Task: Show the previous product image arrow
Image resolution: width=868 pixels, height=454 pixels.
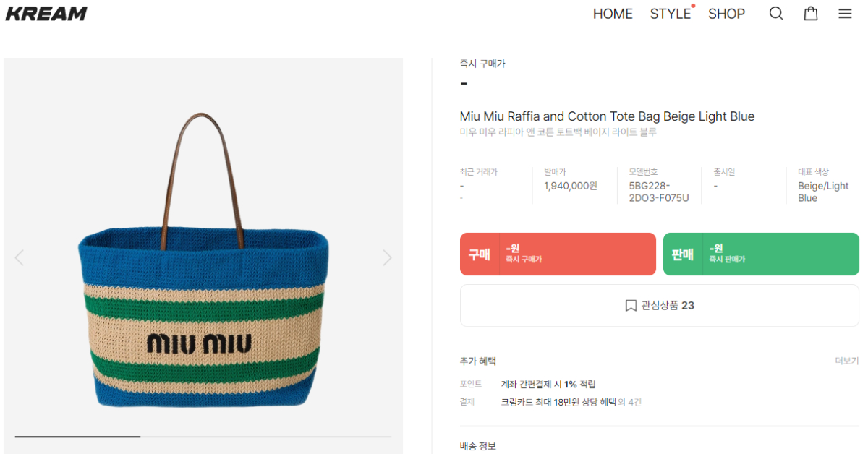Action: [x=20, y=257]
